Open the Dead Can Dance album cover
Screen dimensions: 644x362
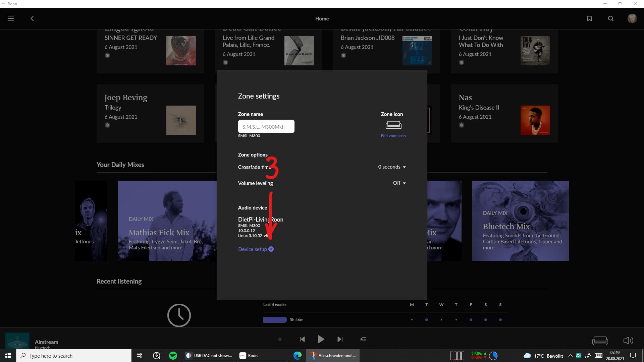point(299,51)
